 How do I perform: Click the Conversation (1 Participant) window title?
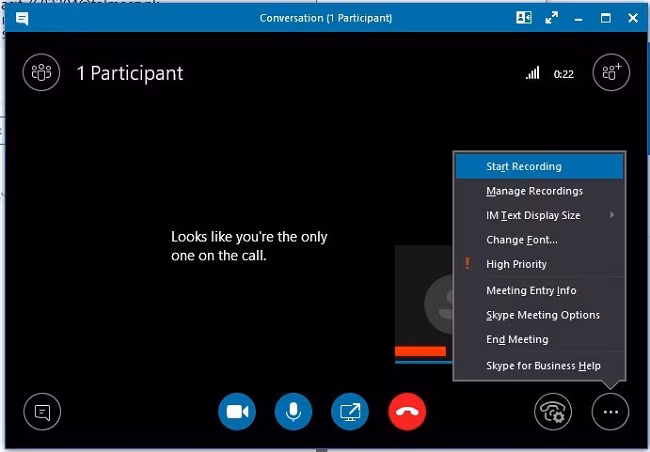click(326, 18)
